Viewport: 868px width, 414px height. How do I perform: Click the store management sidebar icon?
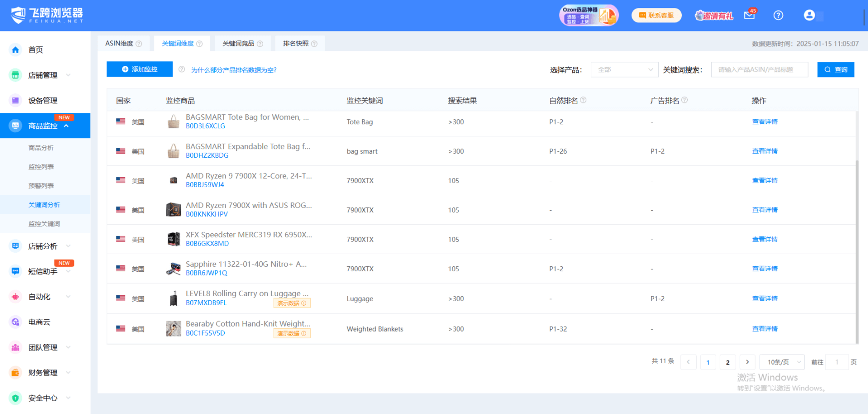pyautogui.click(x=15, y=75)
